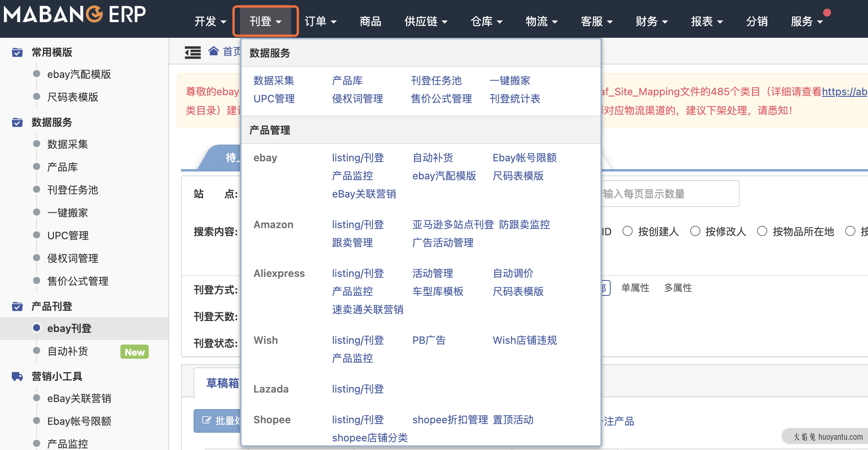
Task: Open 刊登统计表 link
Action: [515, 99]
